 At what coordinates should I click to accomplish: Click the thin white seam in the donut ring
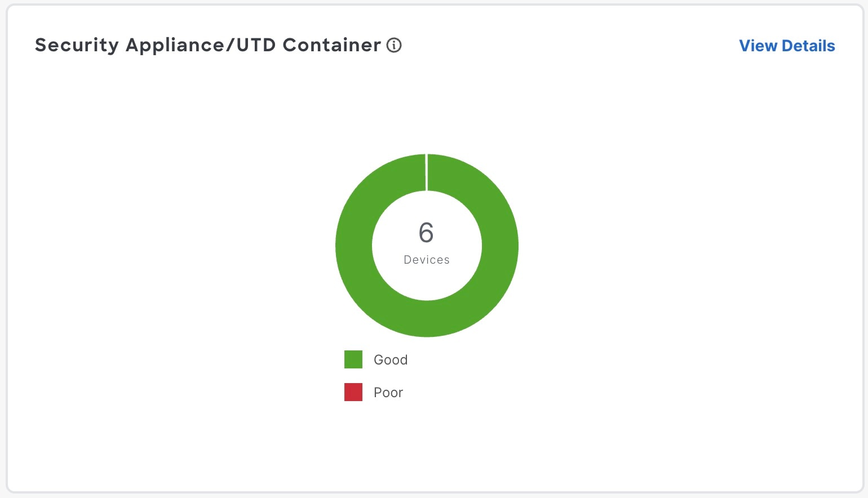pyautogui.click(x=427, y=172)
